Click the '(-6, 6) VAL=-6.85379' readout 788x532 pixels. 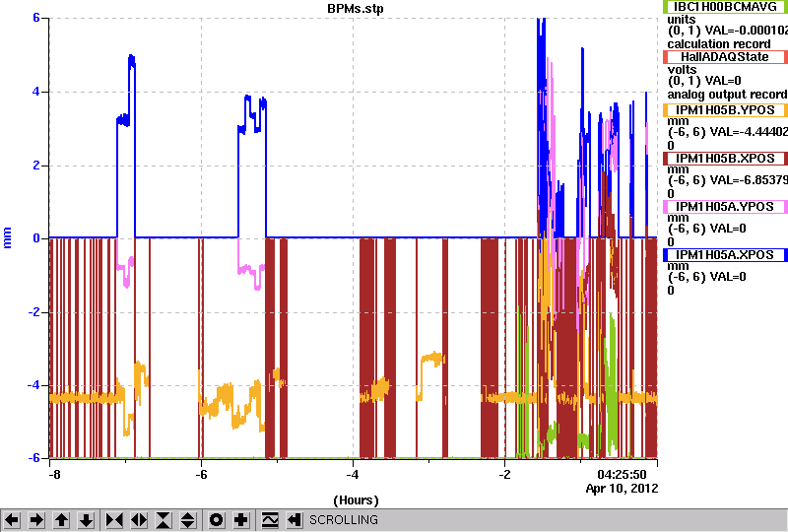pos(728,180)
